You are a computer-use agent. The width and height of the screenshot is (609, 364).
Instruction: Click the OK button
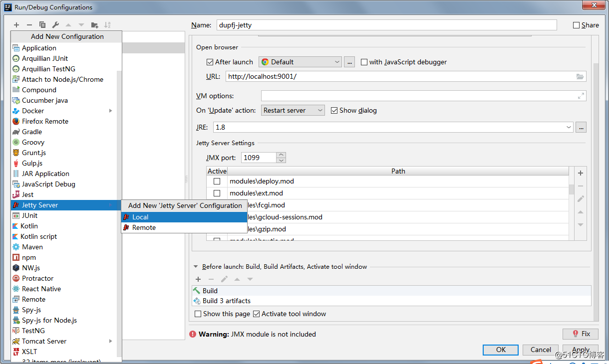[501, 350]
